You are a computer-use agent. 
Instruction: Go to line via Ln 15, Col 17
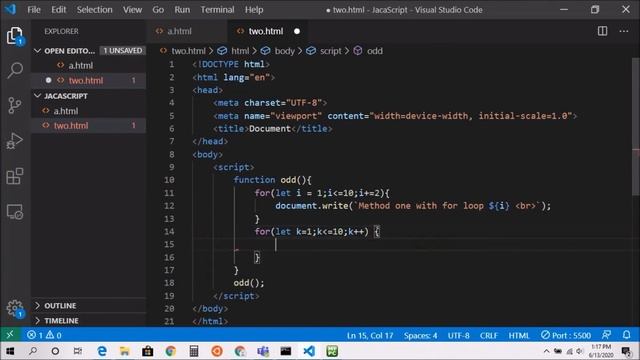pyautogui.click(x=370, y=336)
